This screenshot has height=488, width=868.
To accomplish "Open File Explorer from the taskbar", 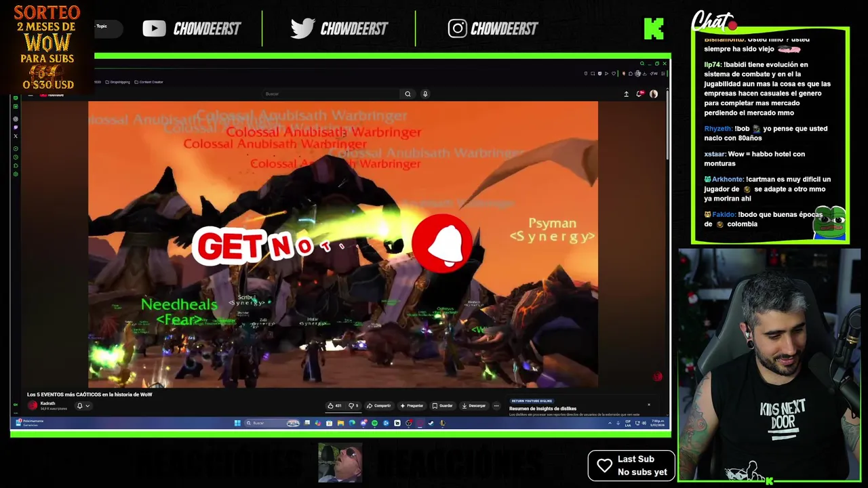I will coord(340,423).
